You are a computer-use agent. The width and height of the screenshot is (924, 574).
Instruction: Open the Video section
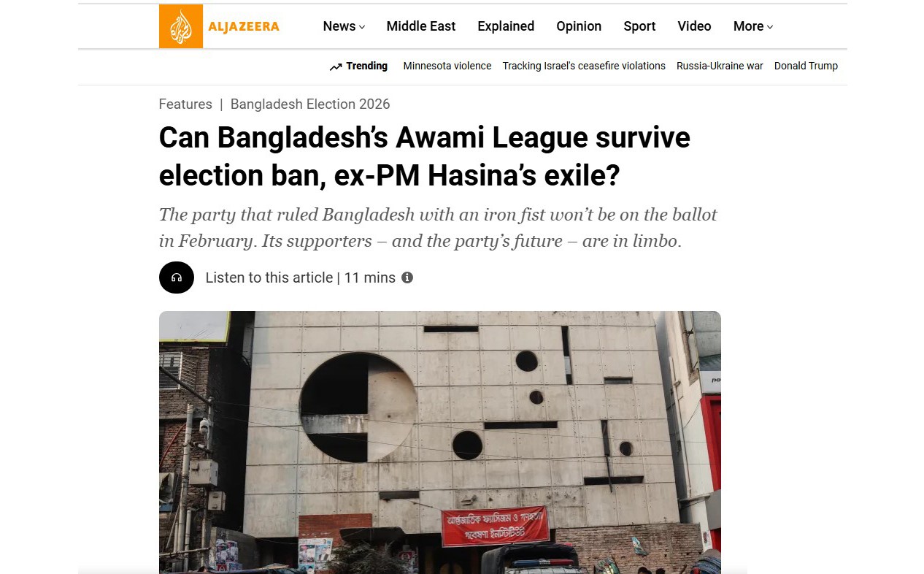click(x=694, y=26)
